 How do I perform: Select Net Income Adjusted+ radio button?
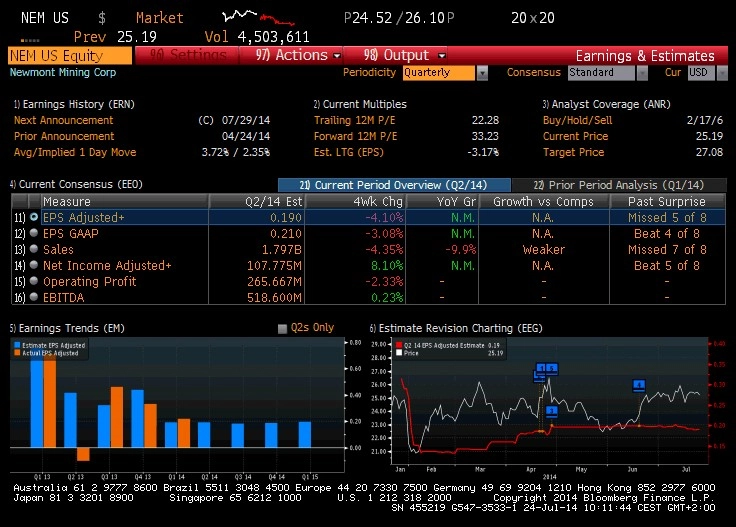tap(34, 265)
